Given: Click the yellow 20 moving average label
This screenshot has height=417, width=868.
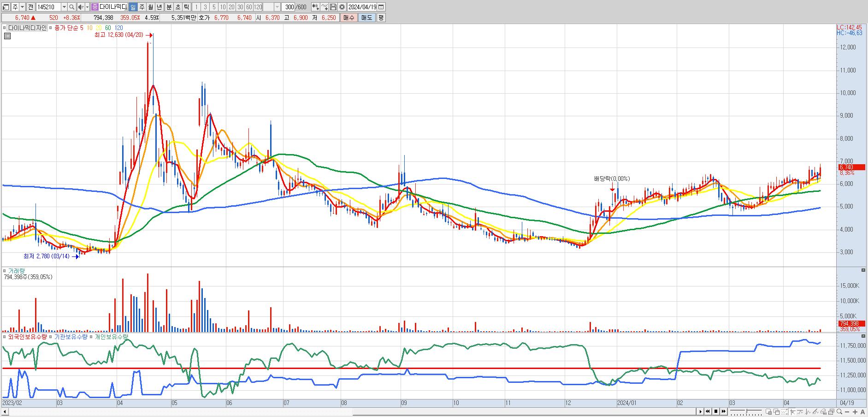Looking at the screenshot, I should coord(99,28).
